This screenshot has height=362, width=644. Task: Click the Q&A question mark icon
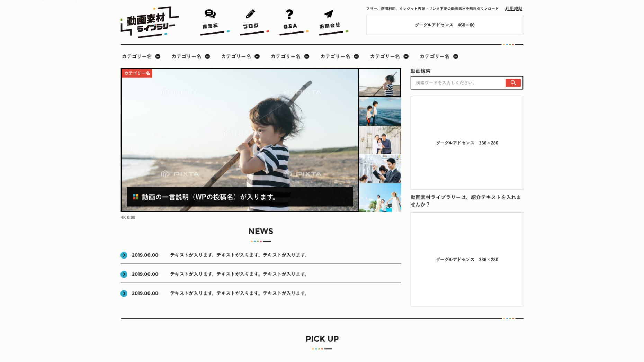coord(289,14)
